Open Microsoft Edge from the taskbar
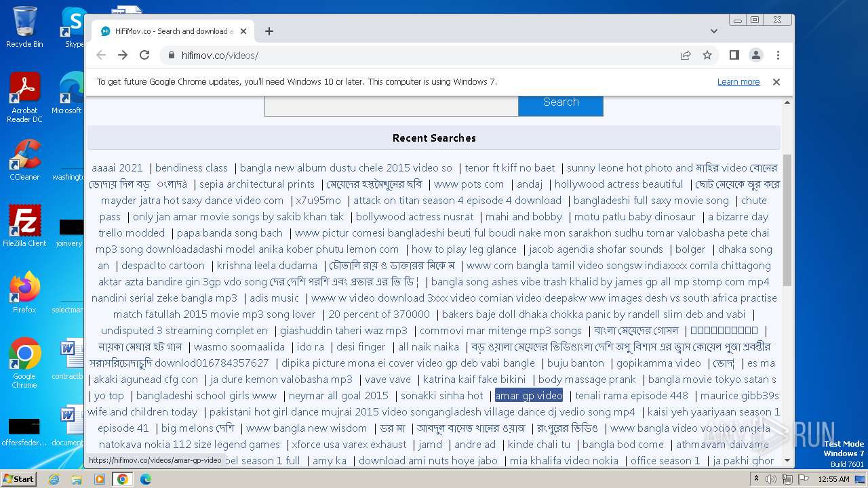The width and height of the screenshot is (868, 488). 146,479
